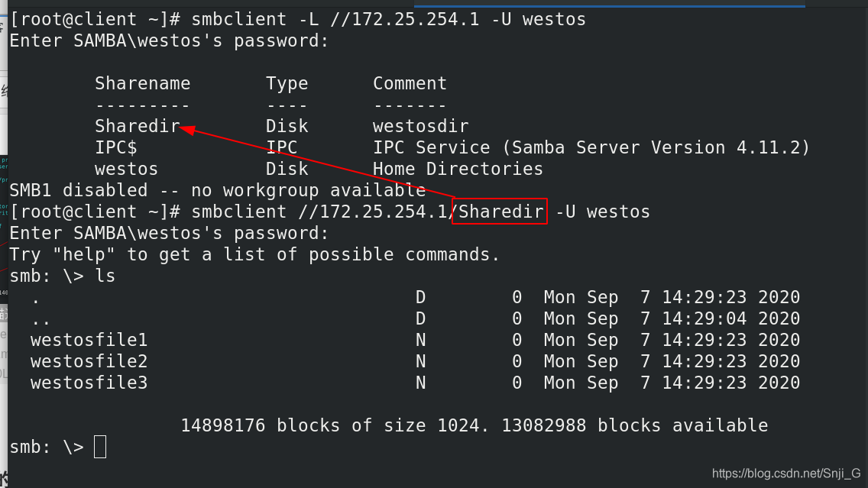Click the first smbclient -L command line

[298, 19]
